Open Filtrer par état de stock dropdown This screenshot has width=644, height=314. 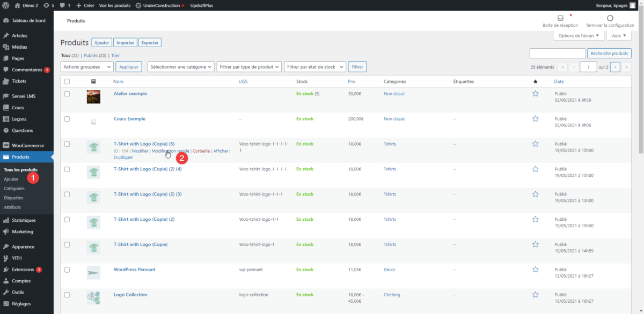click(314, 67)
